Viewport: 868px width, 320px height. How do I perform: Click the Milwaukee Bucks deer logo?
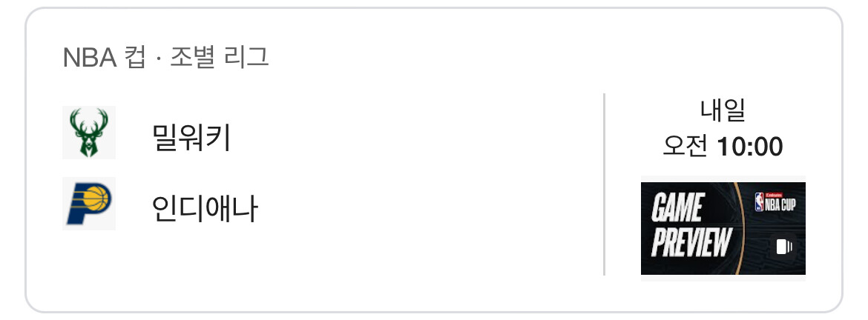click(89, 133)
